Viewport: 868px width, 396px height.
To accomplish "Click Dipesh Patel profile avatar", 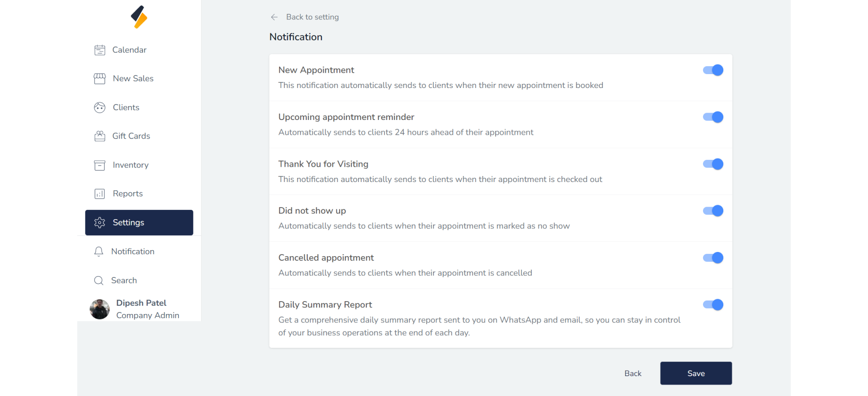I will pyautogui.click(x=100, y=309).
